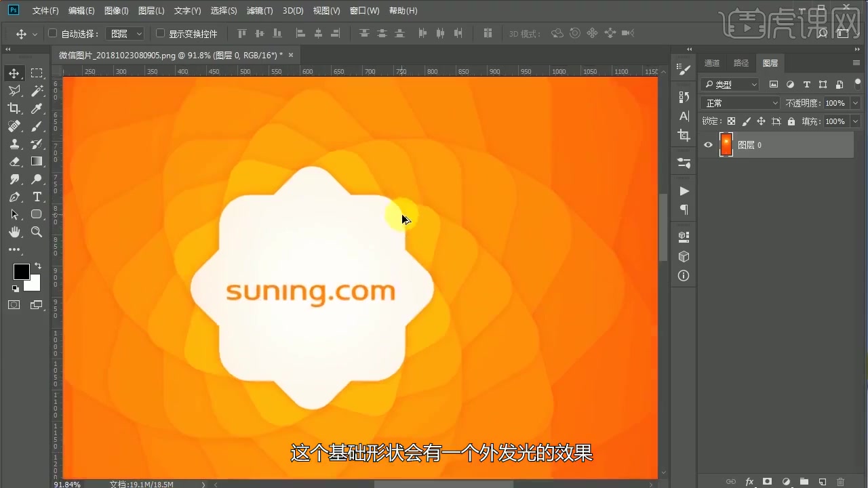
Task: Select the Rounded Rectangle shape tool
Action: (37, 214)
